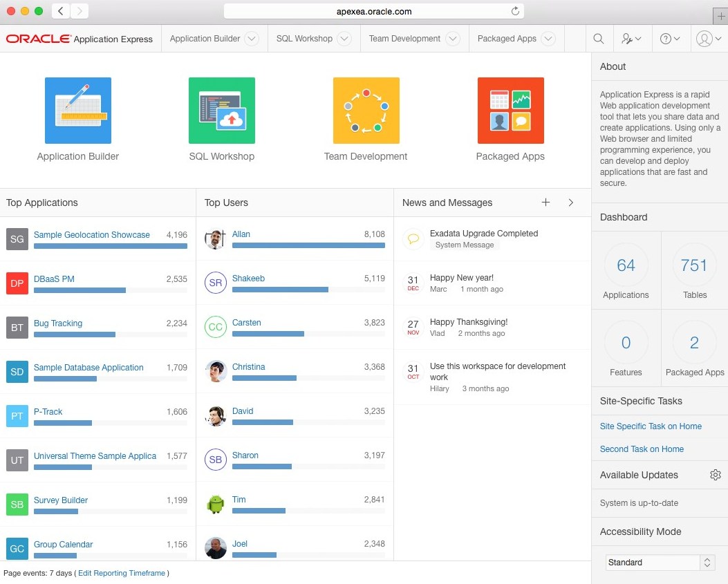The width and height of the screenshot is (728, 584).
Task: Open the Available Updates settings gear
Action: point(716,475)
